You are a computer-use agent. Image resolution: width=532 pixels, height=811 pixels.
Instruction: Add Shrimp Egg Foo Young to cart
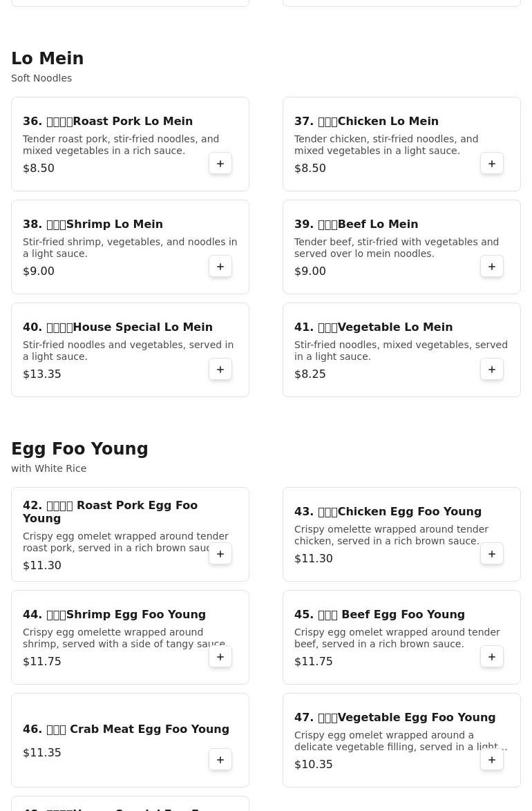pyautogui.click(x=220, y=656)
